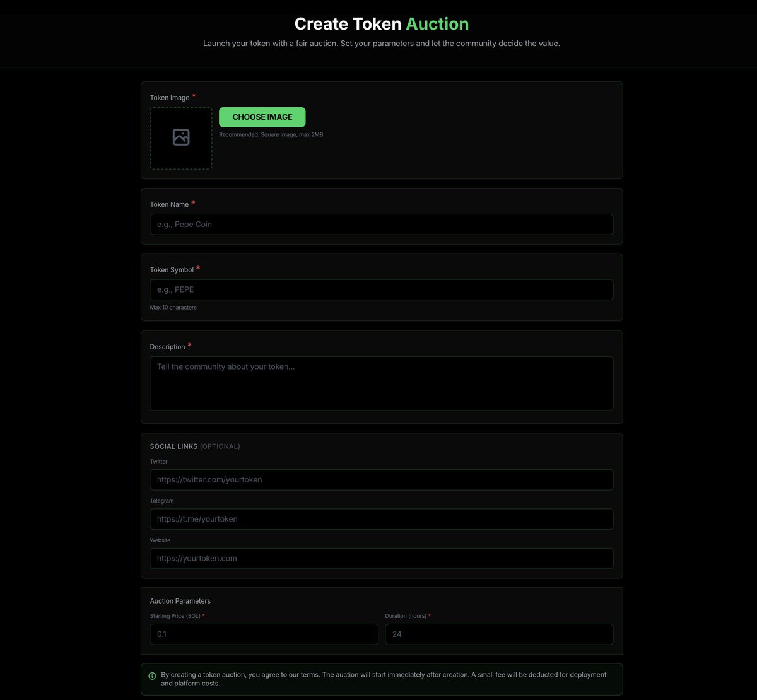
Task: Focus the Duration (hours) input
Action: click(x=498, y=634)
